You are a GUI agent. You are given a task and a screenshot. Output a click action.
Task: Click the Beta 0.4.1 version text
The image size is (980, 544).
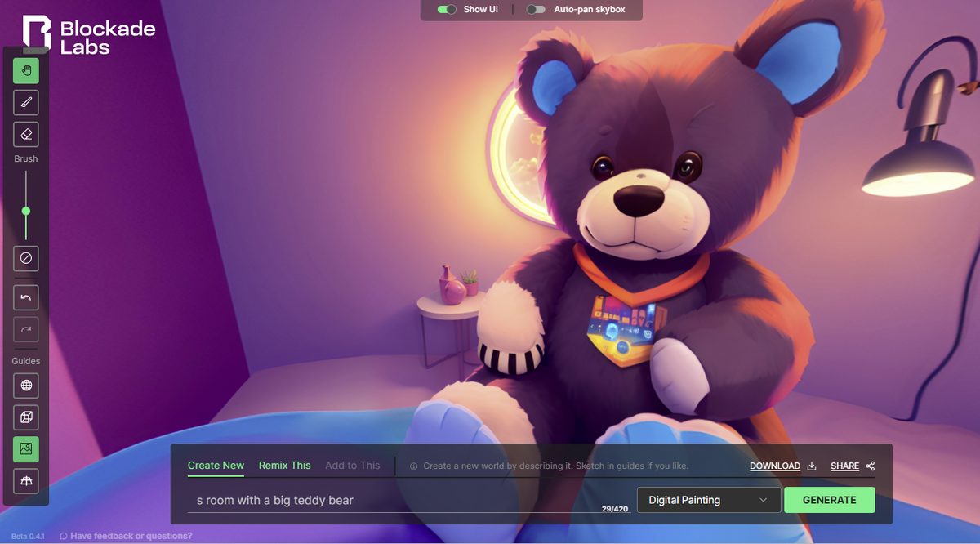[x=28, y=537]
